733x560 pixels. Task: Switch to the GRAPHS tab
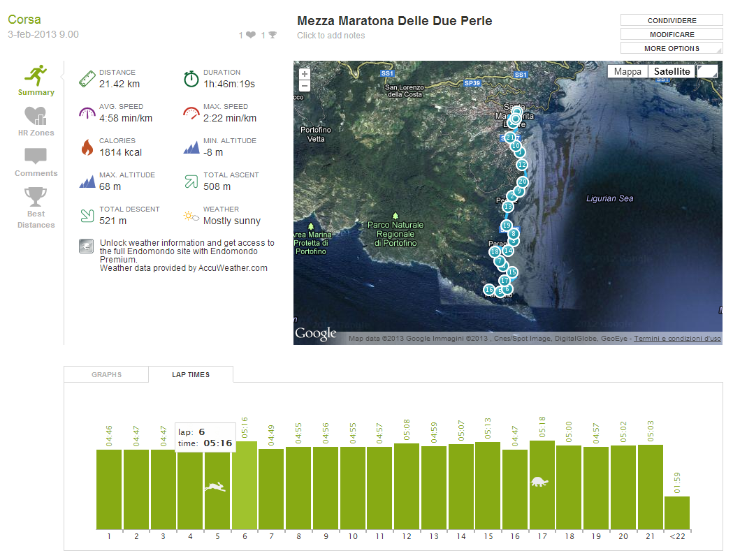(x=106, y=375)
